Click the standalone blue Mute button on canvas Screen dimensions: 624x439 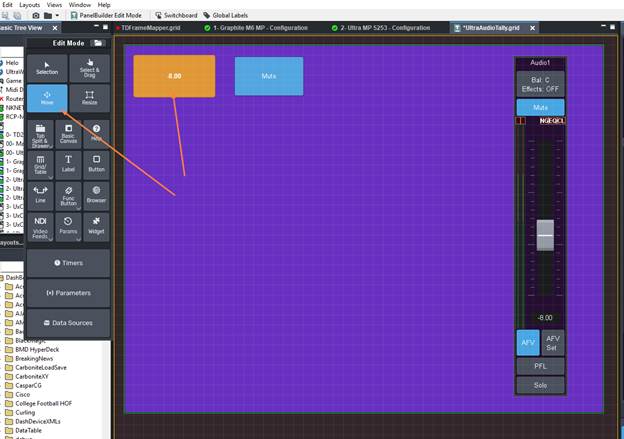pos(269,76)
